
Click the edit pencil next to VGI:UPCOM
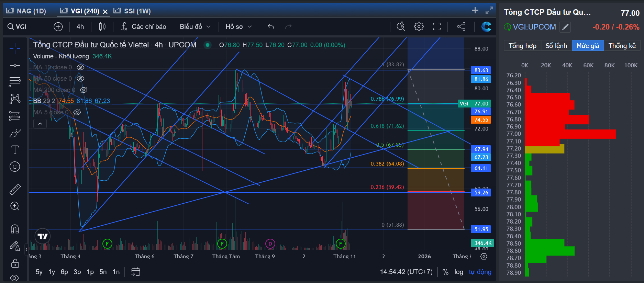pos(565,27)
